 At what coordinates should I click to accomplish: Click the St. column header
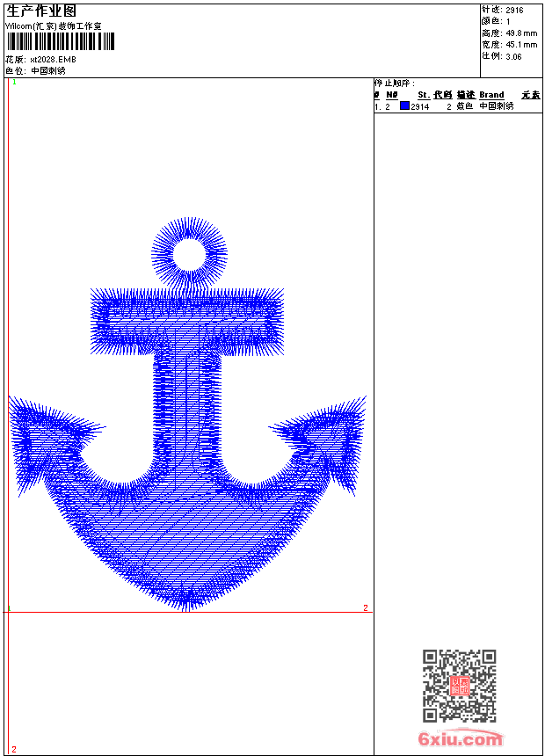click(424, 95)
